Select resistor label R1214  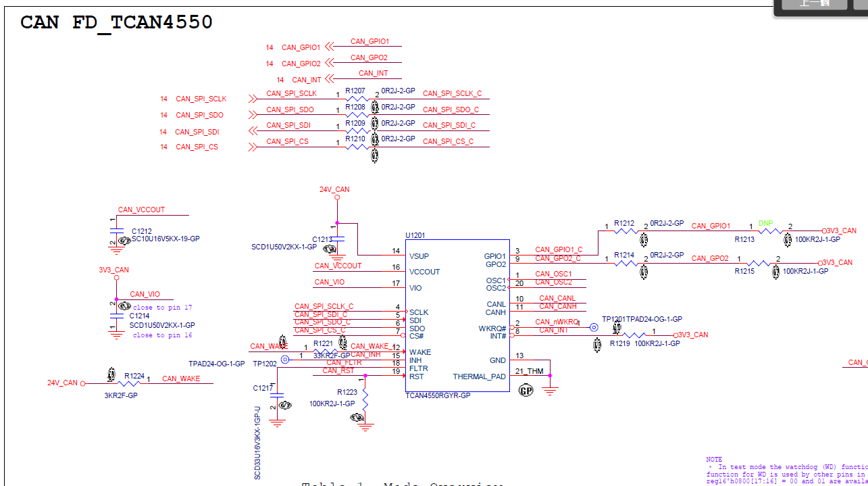pyautogui.click(x=624, y=256)
